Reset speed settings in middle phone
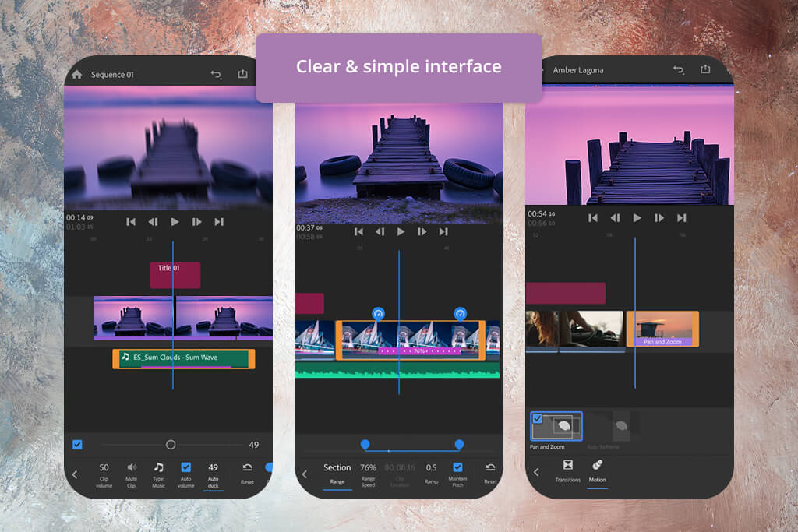The width and height of the screenshot is (798, 532). [491, 474]
